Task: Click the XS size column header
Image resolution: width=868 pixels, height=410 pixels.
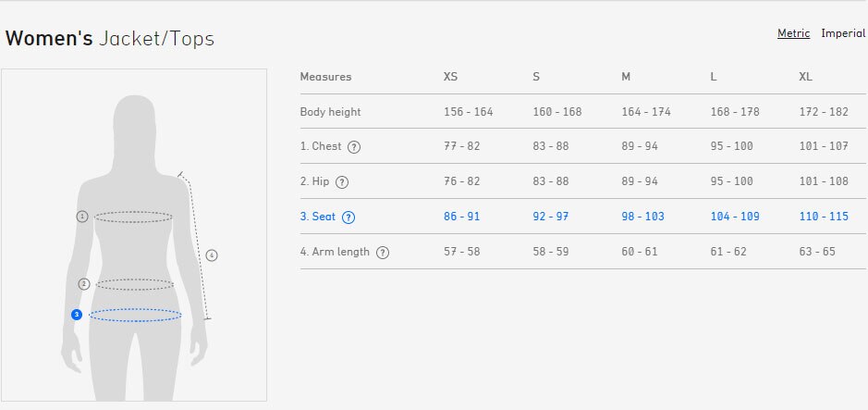Action: (x=450, y=77)
